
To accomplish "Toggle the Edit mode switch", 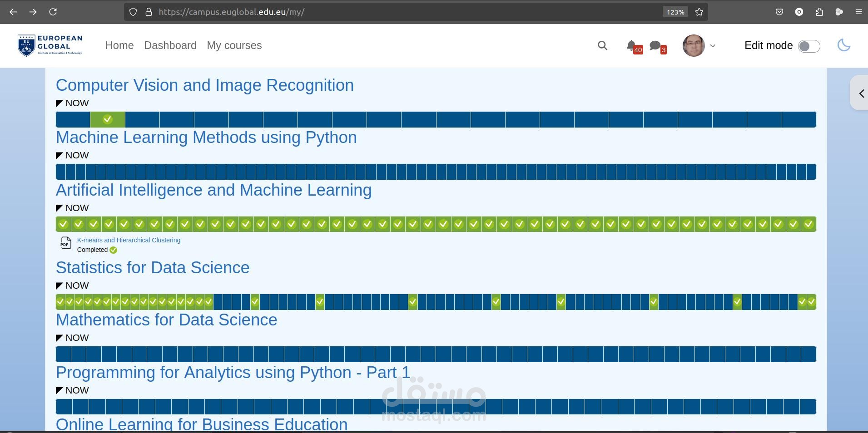I will (809, 46).
